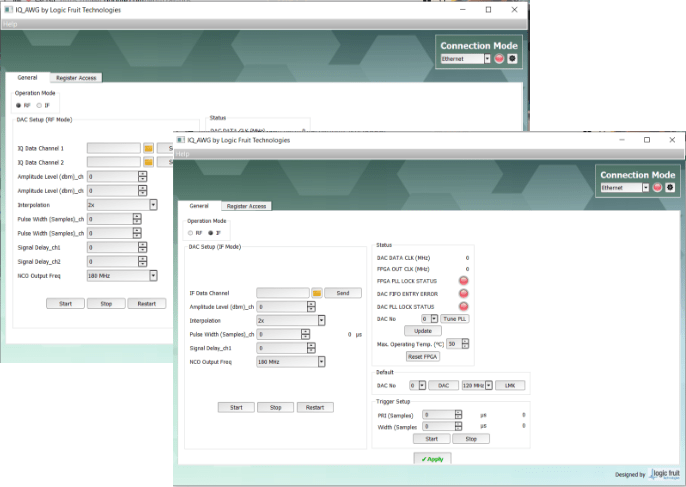The image size is (686, 487).
Task: Open Help menu in back window
Action: click(x=10, y=24)
